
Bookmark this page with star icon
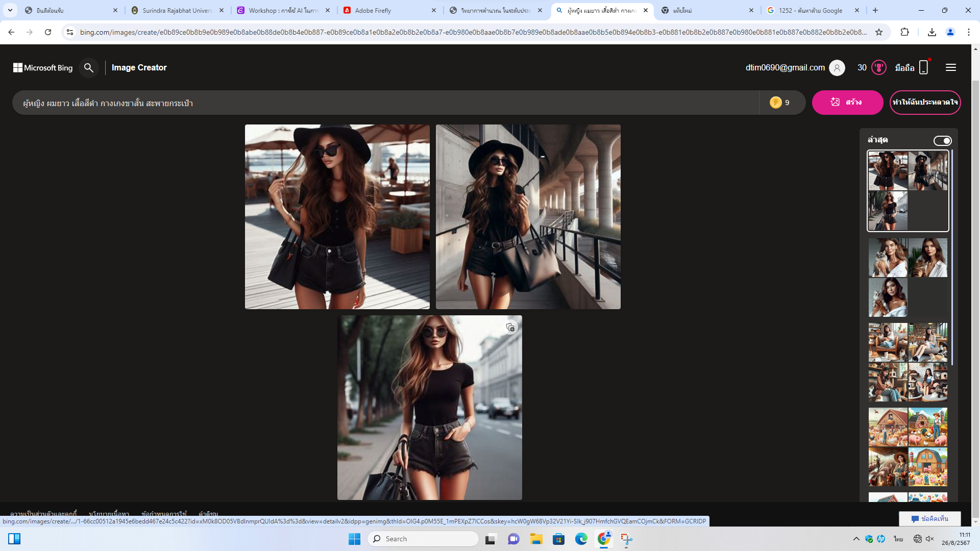pos(879,32)
